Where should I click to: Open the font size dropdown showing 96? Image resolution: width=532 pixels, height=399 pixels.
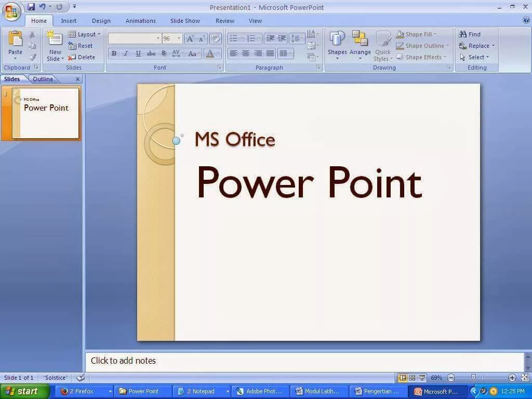coord(172,38)
